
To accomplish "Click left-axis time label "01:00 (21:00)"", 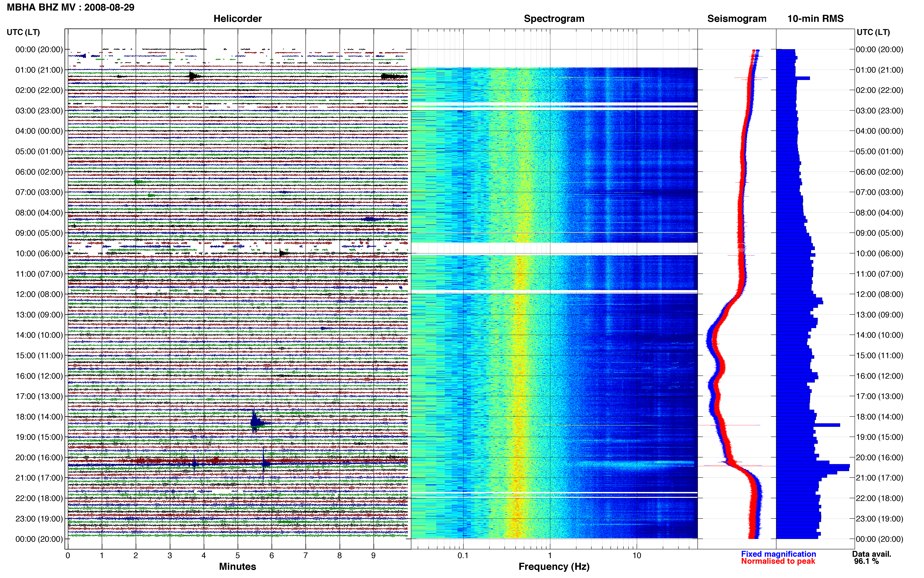I will point(39,70).
